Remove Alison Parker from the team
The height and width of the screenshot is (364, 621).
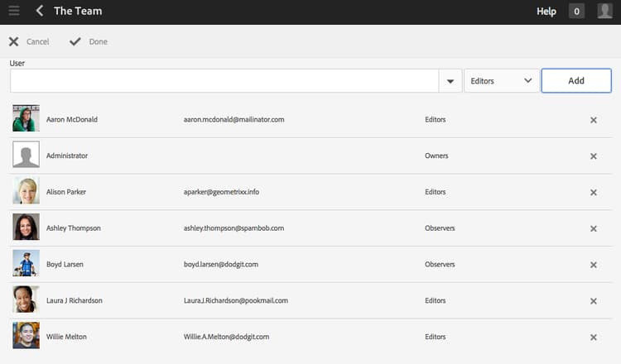coord(593,193)
